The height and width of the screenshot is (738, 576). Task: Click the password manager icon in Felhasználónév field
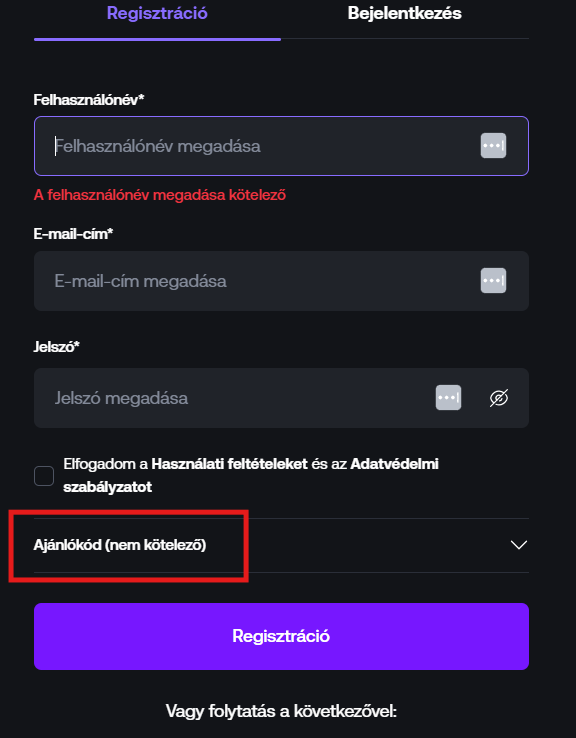[x=493, y=145]
